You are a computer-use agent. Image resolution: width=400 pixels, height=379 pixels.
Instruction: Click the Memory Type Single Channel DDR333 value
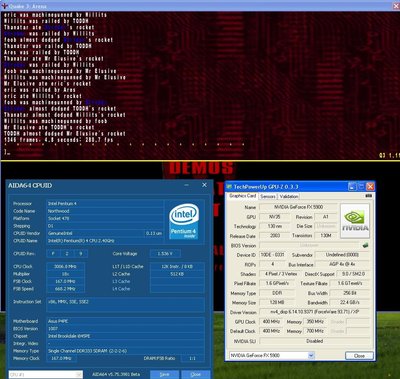coord(125,351)
